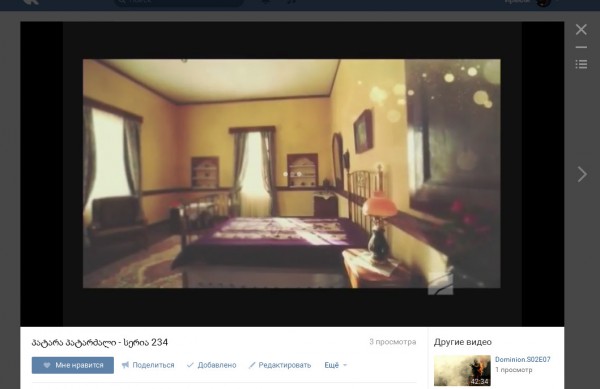Go home via the VK logo
This screenshot has width=600, height=389.
[31, 2]
